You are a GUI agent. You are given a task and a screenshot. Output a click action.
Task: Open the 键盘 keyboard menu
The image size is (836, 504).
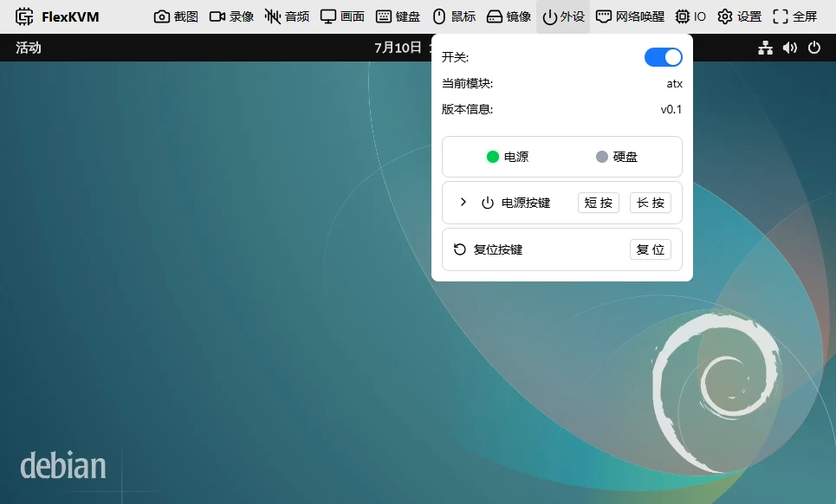point(398,16)
